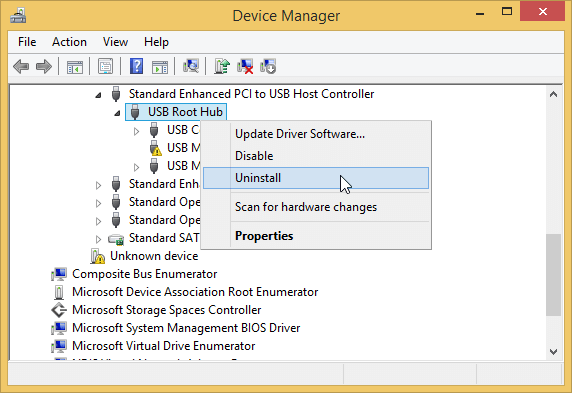Toggle the Show/Hide Action Pane icon
The height and width of the screenshot is (393, 572).
click(160, 67)
